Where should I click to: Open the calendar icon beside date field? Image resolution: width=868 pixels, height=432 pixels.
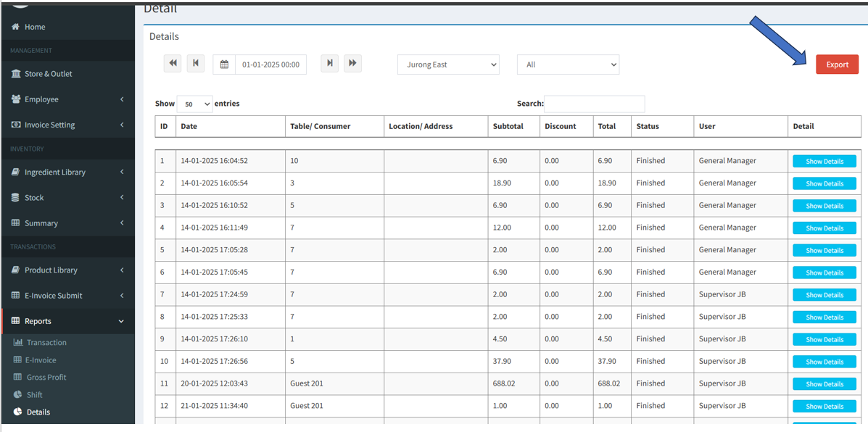point(224,65)
